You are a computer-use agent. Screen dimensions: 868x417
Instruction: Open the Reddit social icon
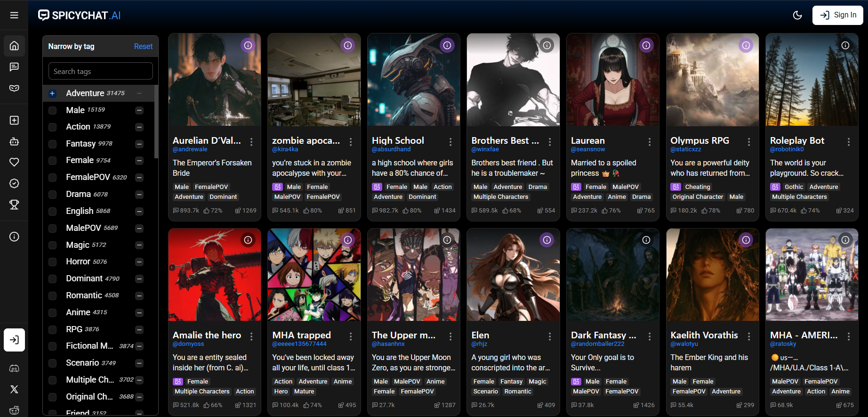tap(14, 410)
